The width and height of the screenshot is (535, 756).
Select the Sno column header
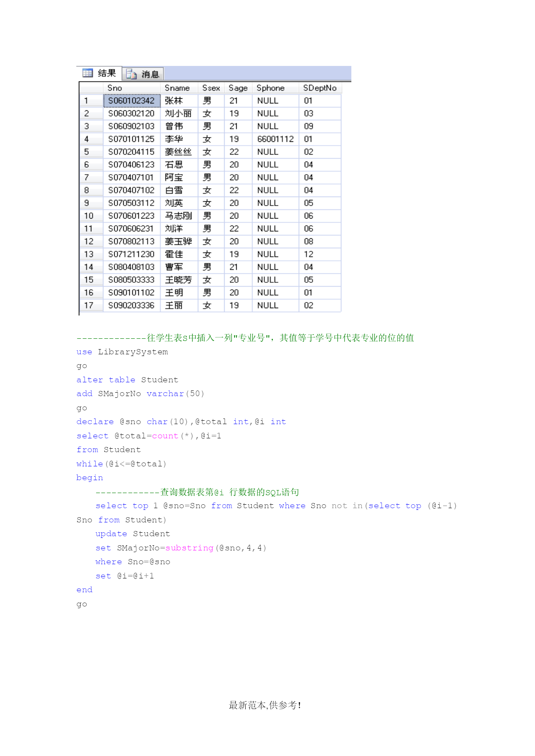click(x=132, y=88)
